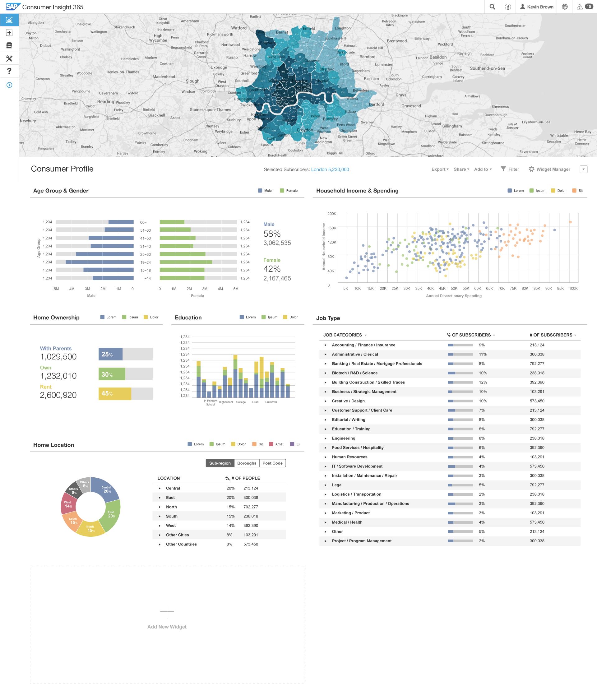Click the help question mark icon
The width and height of the screenshot is (597, 700).
(x=9, y=71)
